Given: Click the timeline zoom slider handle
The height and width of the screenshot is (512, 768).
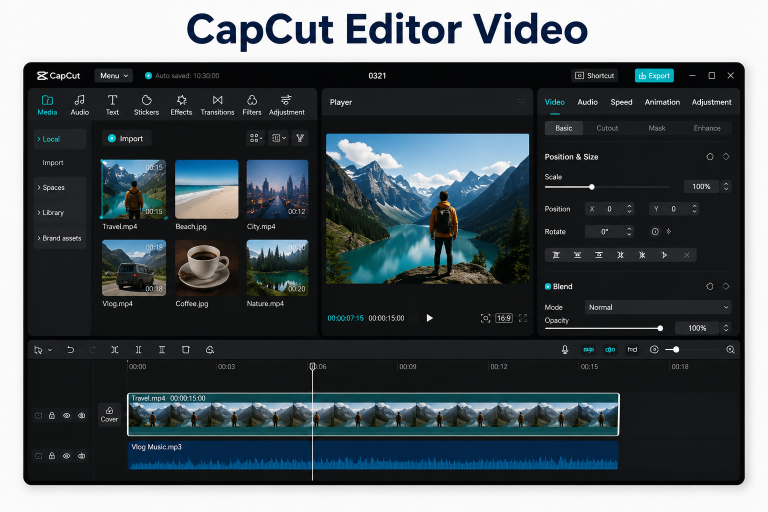Looking at the screenshot, I should 676,349.
